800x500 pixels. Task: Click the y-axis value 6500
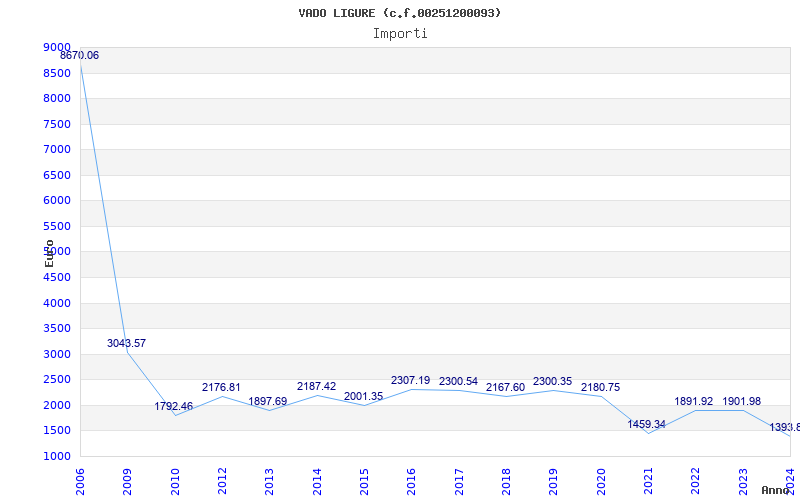tap(57, 176)
